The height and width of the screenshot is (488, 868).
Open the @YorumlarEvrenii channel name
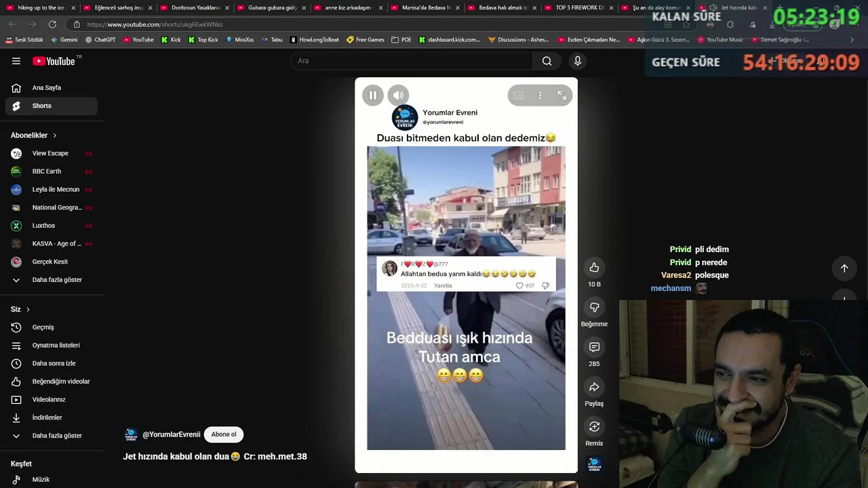click(x=172, y=434)
